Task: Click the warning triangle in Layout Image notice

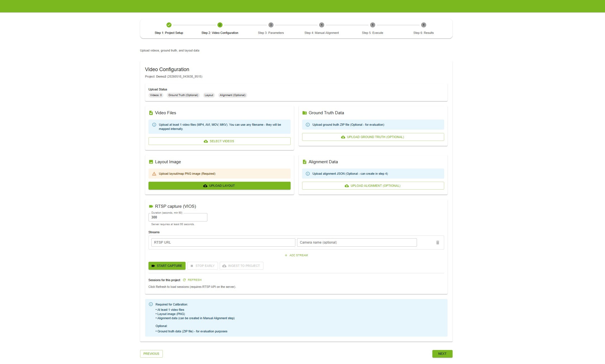Action: pyautogui.click(x=154, y=174)
